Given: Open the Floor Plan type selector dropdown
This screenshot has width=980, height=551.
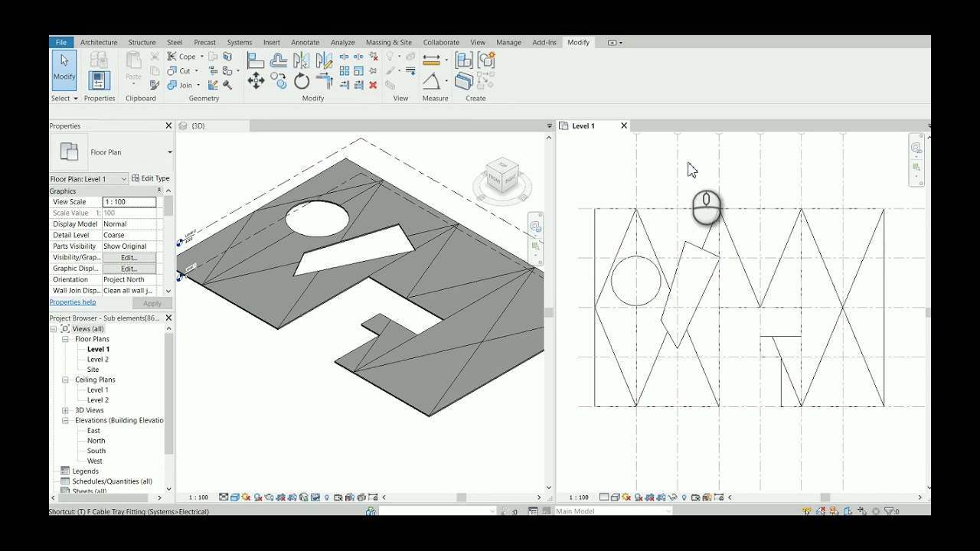Looking at the screenshot, I should tap(170, 152).
